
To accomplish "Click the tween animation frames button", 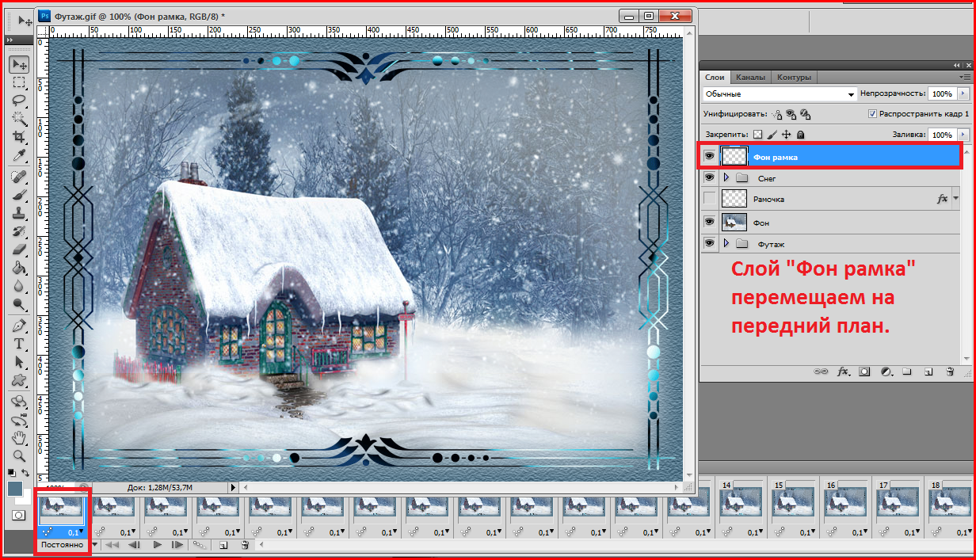I will pyautogui.click(x=200, y=545).
